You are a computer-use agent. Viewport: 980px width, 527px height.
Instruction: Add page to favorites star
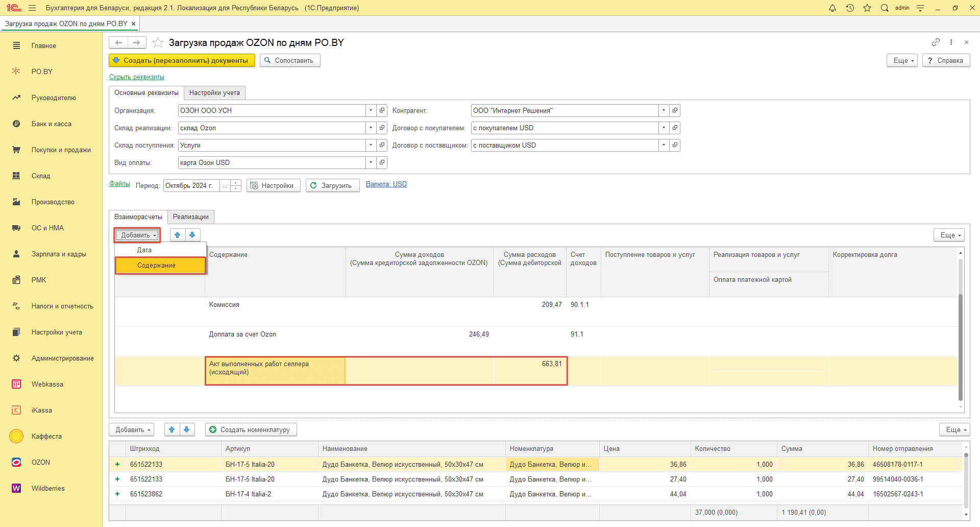[x=158, y=42]
